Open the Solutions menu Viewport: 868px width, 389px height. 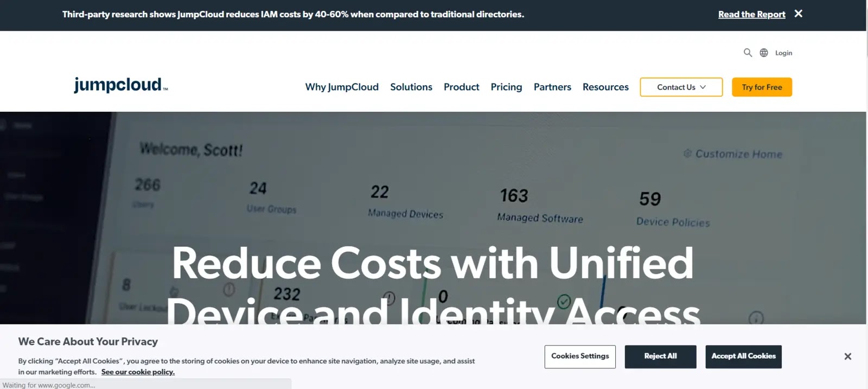[411, 87]
